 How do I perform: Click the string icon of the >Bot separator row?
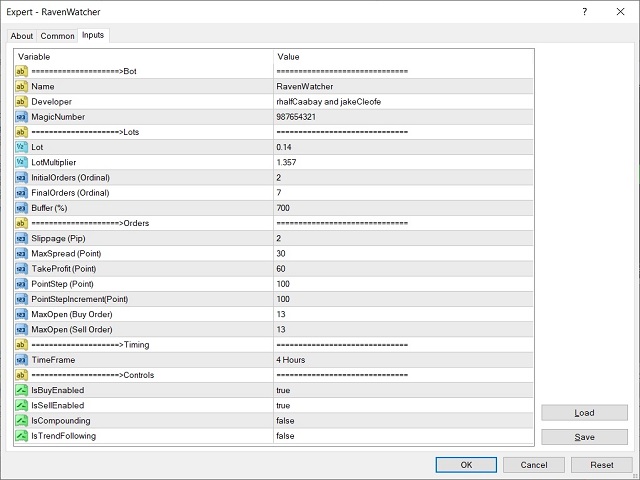21,71
